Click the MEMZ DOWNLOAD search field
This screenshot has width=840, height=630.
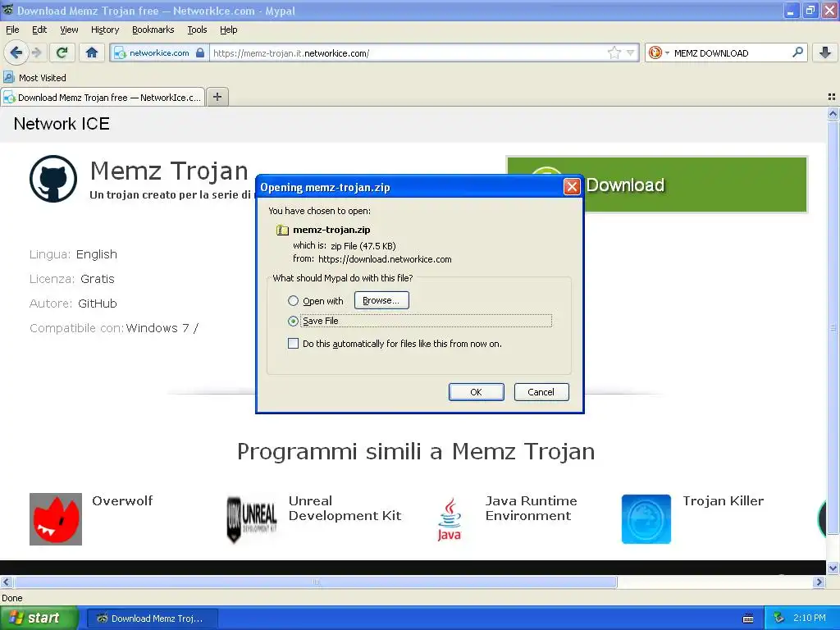coord(731,52)
